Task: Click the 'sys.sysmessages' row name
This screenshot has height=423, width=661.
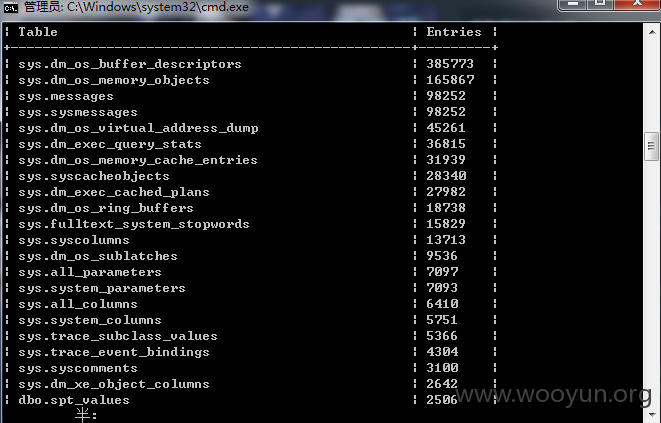Action: [78, 112]
